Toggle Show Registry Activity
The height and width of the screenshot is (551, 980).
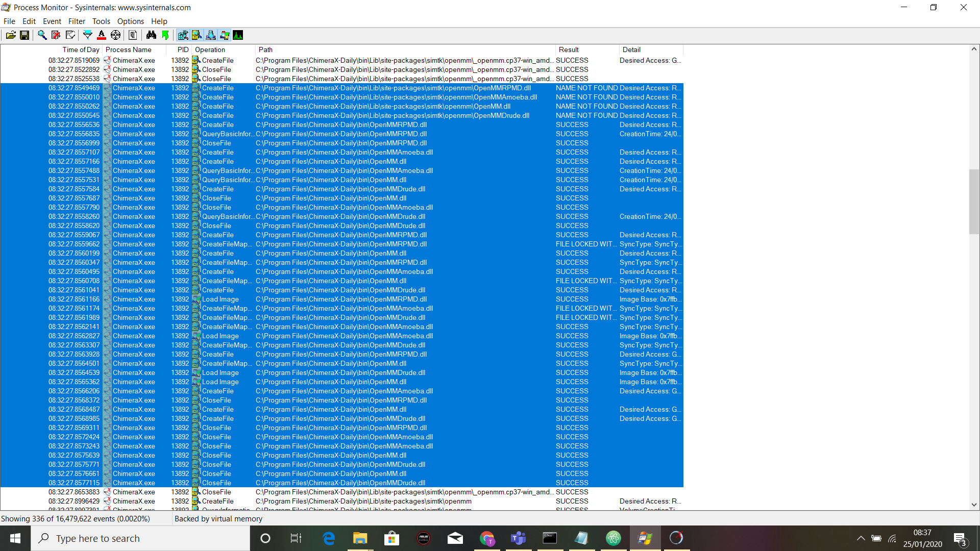[x=183, y=35]
